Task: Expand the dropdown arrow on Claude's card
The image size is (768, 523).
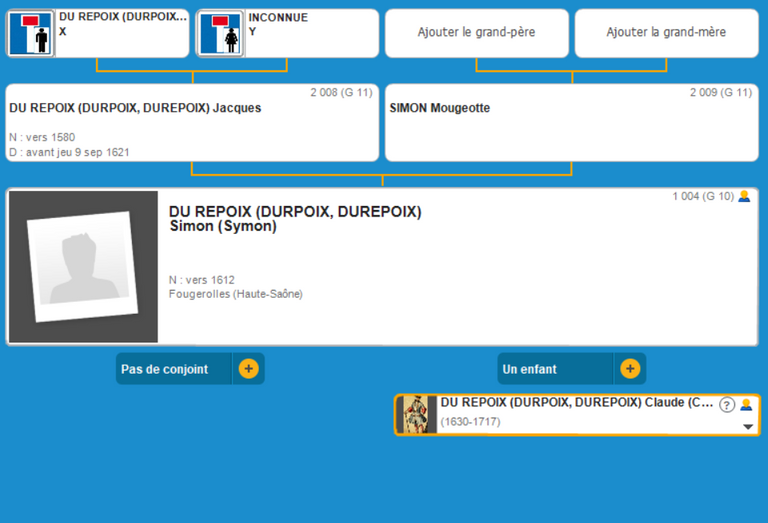Action: click(x=747, y=426)
